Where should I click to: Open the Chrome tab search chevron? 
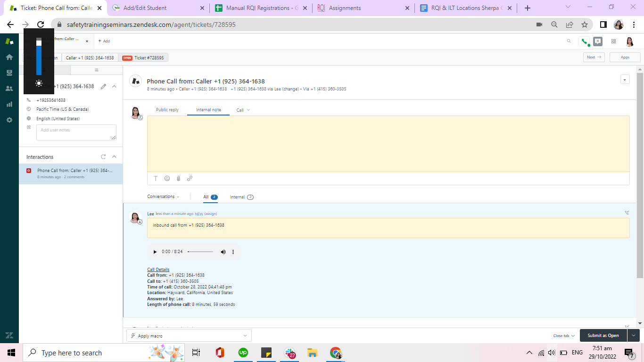[568, 8]
